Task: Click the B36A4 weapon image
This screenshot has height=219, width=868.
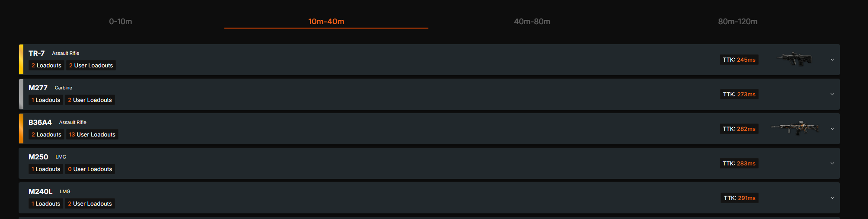Action: [795, 128]
